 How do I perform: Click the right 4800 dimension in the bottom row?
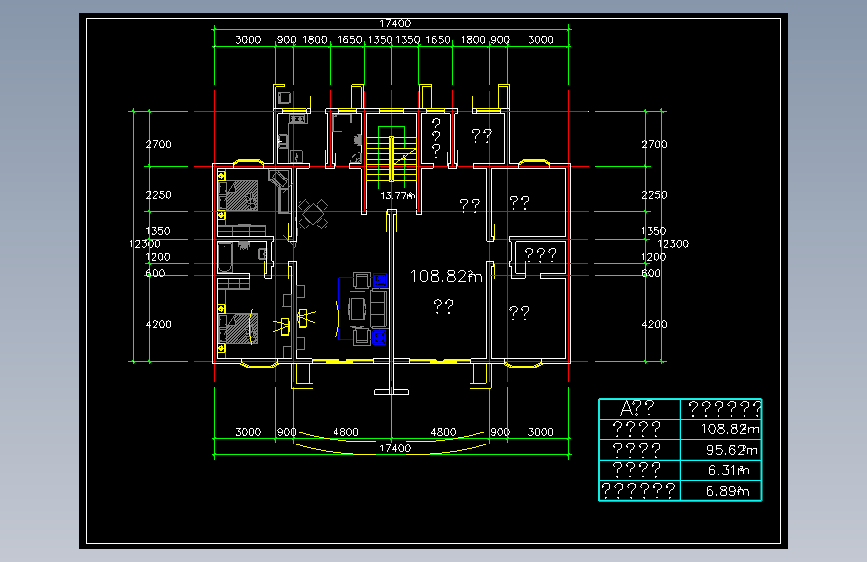[x=443, y=432]
